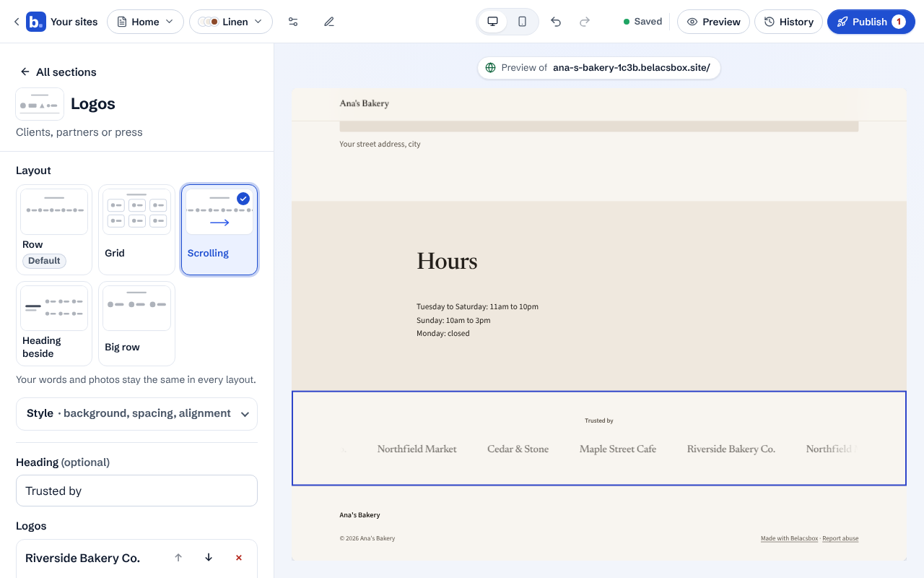Undo the last change
The height and width of the screenshot is (578, 924).
(x=556, y=22)
